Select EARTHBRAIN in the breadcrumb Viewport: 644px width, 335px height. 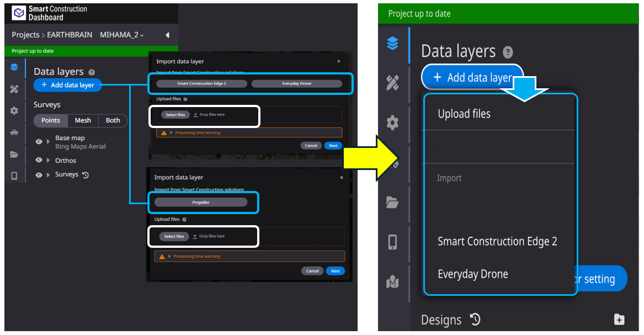(70, 35)
